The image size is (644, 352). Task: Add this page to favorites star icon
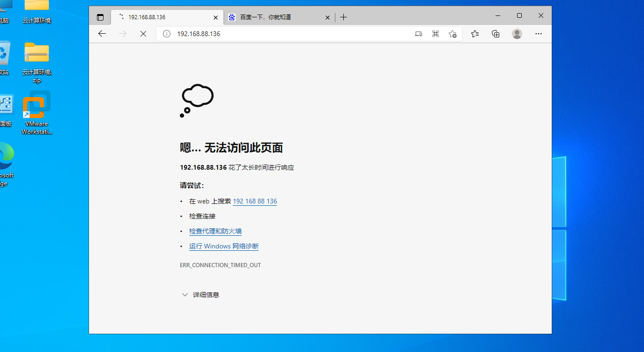coord(452,34)
